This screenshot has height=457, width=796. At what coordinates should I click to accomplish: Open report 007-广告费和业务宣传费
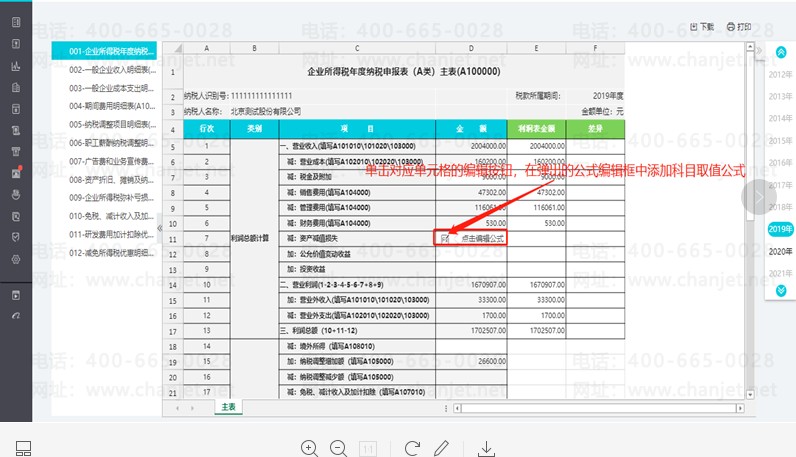click(x=111, y=161)
